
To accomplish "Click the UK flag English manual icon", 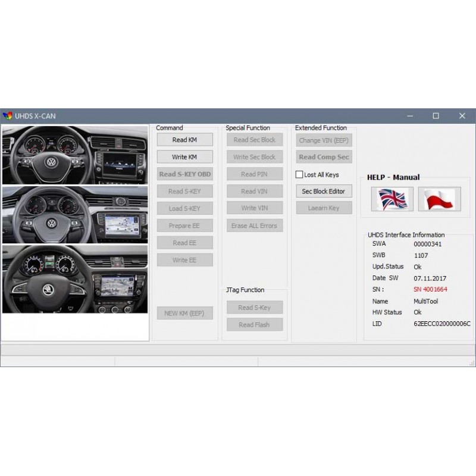I will (392, 199).
